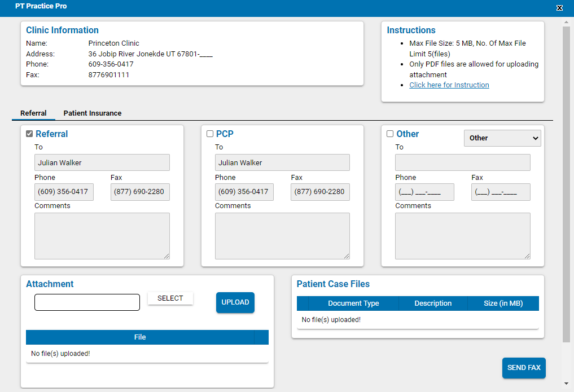Open the Click here for Instruction link

click(x=449, y=85)
